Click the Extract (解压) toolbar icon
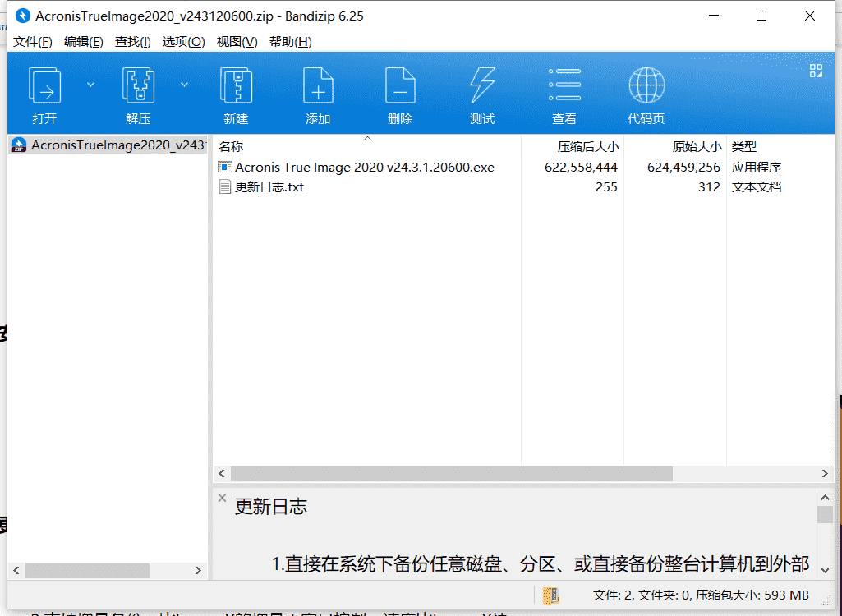This screenshot has width=842, height=616. [x=139, y=85]
